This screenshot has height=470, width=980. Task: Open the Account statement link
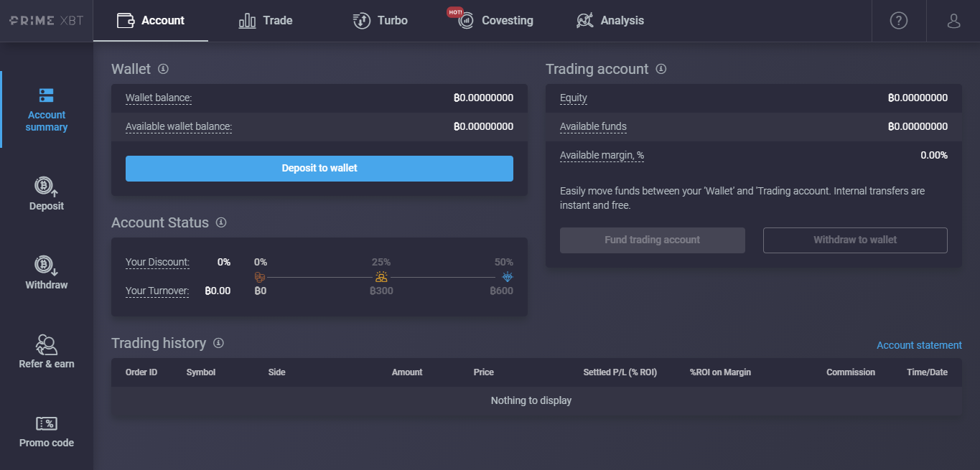point(919,345)
